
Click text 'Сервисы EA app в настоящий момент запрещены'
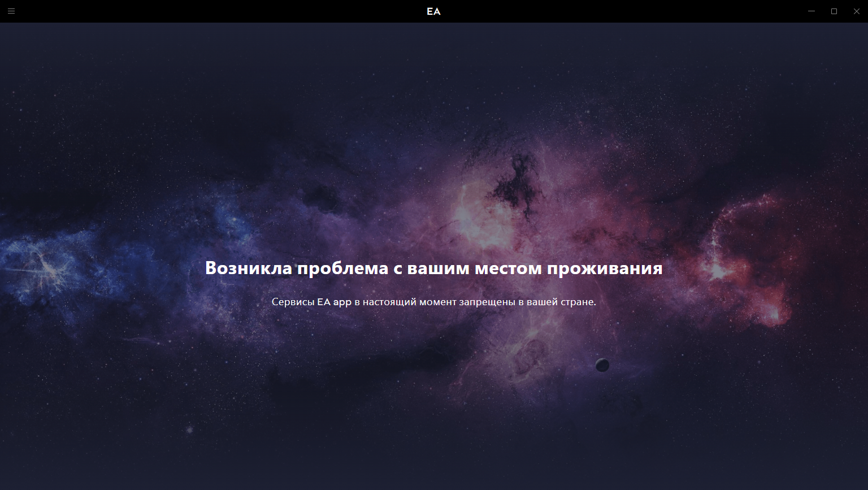(394, 302)
